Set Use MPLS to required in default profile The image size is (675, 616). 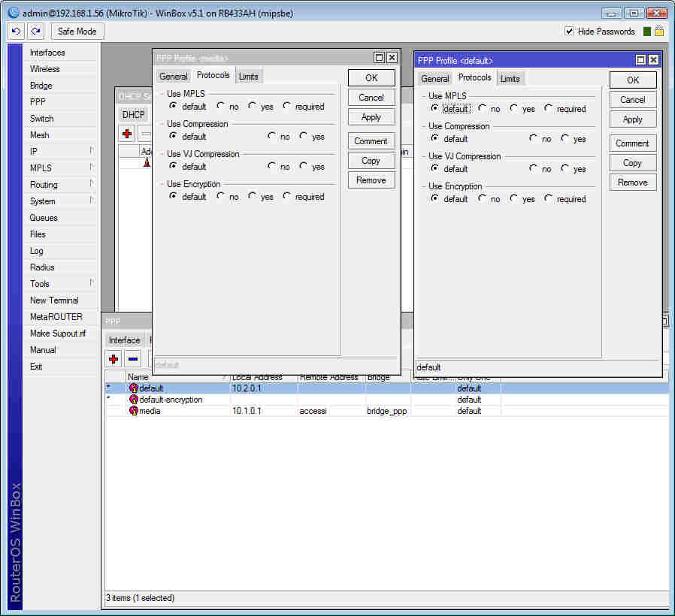pos(548,108)
